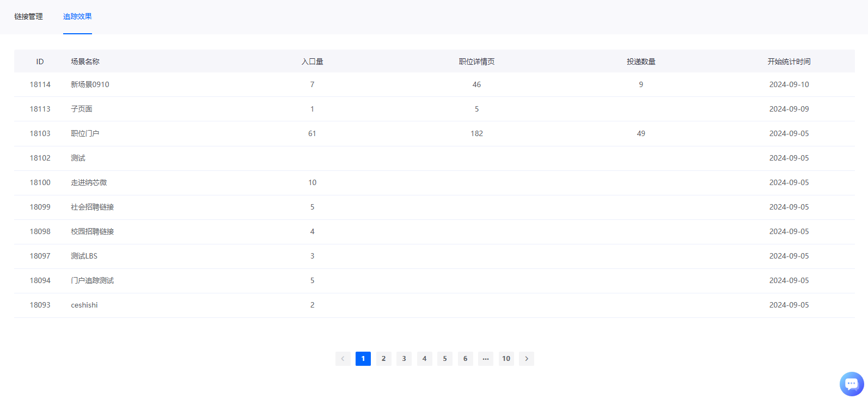Switch to 链接管理 tab
Screen dimensions: 868x405
[x=28, y=16]
